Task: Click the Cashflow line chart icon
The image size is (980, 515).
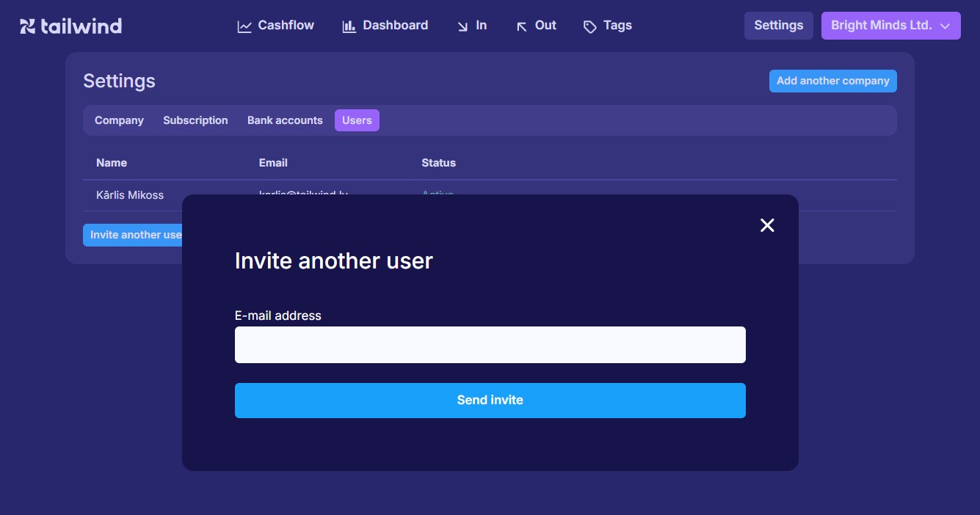Action: coord(244,26)
